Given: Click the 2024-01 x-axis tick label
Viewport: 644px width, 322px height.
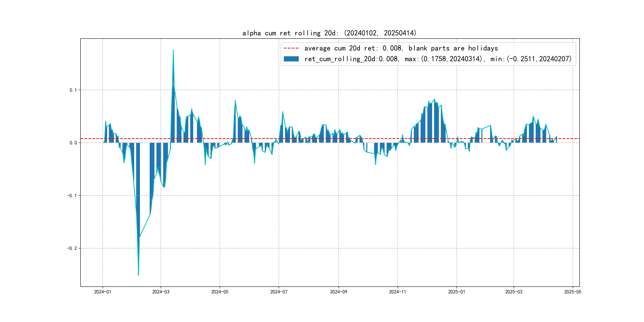Looking at the screenshot, I should [x=103, y=292].
